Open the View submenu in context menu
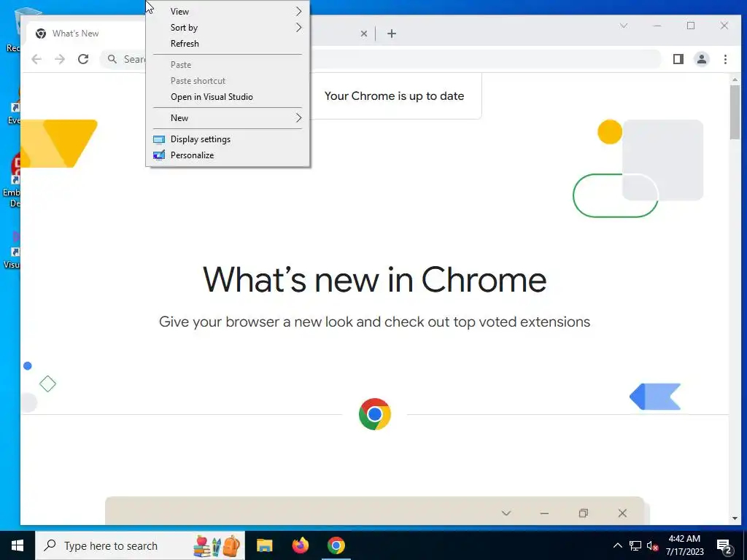747x560 pixels. coord(228,12)
